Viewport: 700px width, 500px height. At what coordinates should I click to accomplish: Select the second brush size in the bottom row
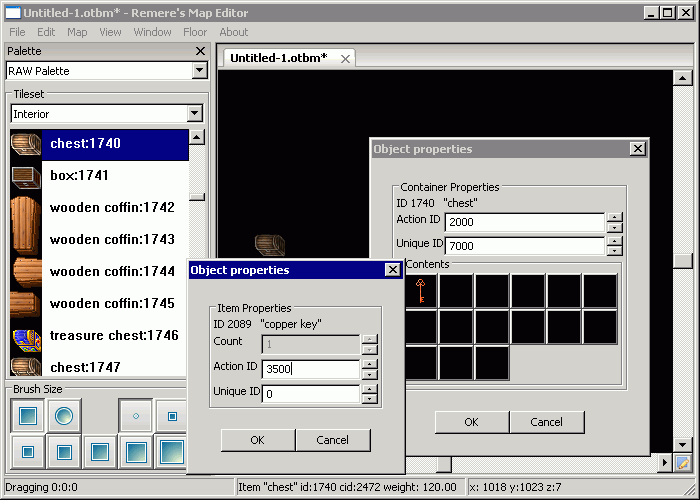click(64, 452)
